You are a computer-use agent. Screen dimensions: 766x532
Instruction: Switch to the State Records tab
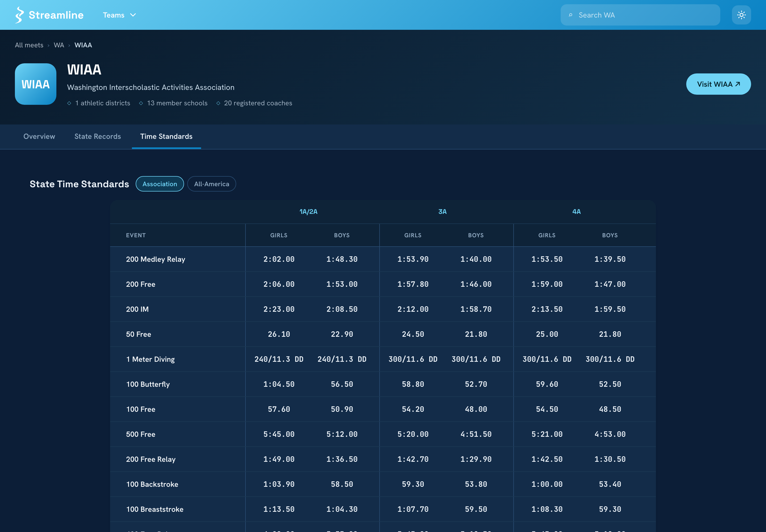click(x=98, y=136)
